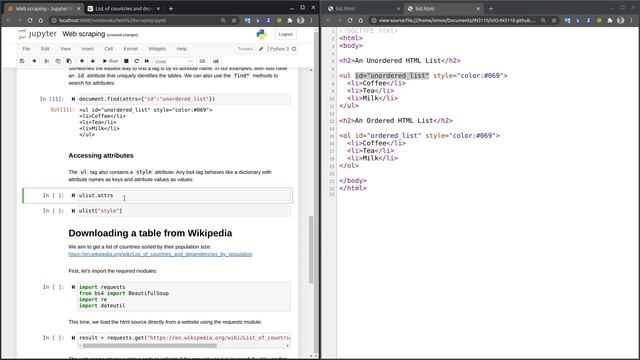
Task: Interrupt the kernel with the stop icon
Action: 126,61
